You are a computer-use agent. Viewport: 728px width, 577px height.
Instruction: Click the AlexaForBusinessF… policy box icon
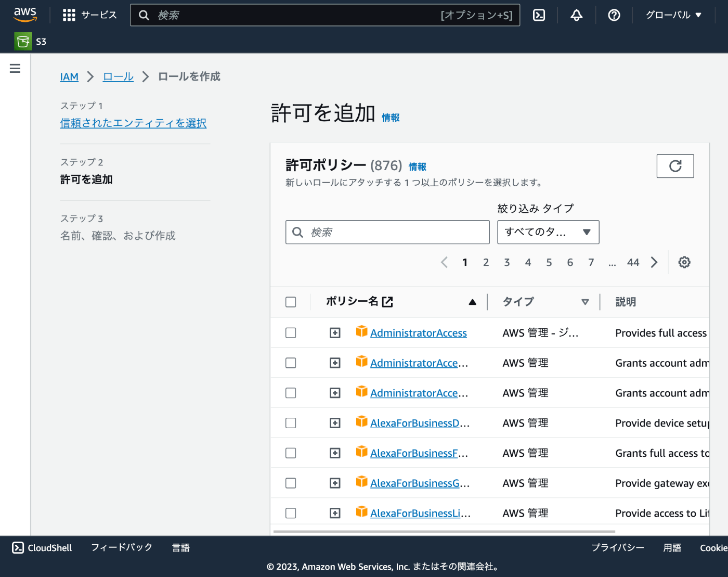[x=362, y=452]
